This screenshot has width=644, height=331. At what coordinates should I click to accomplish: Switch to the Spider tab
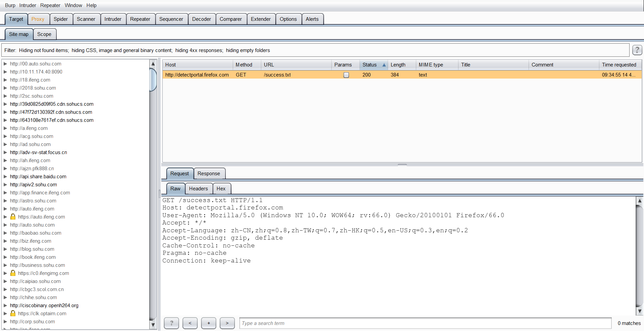[x=61, y=19]
